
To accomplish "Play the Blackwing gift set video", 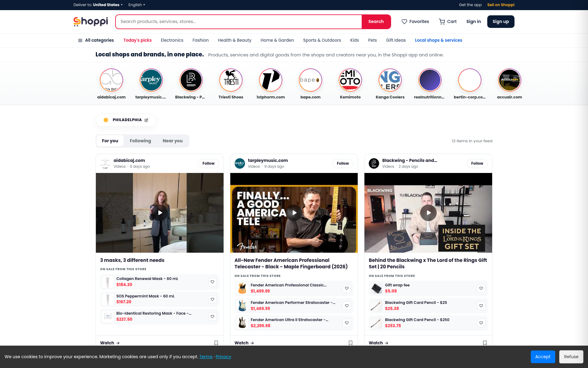I will point(428,213).
